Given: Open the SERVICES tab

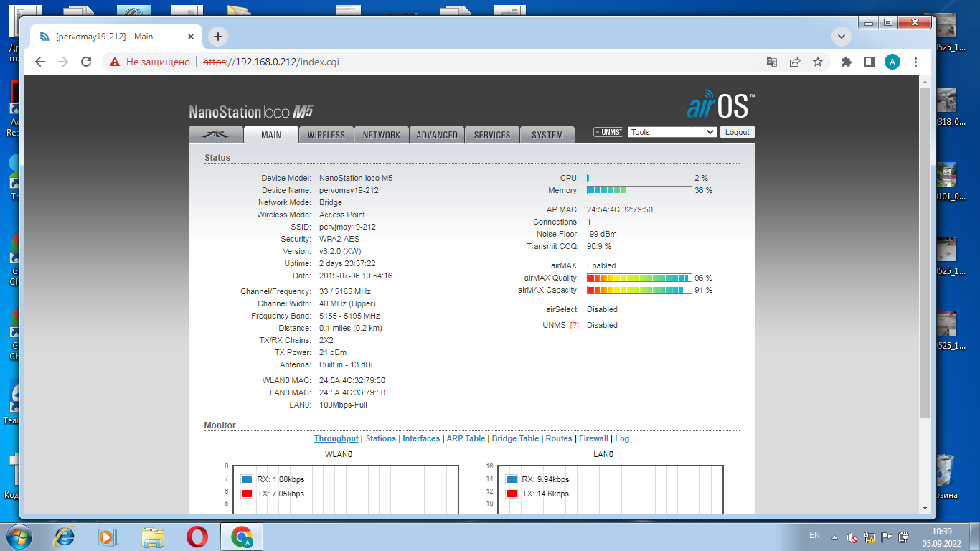Looking at the screenshot, I should pyautogui.click(x=492, y=135).
